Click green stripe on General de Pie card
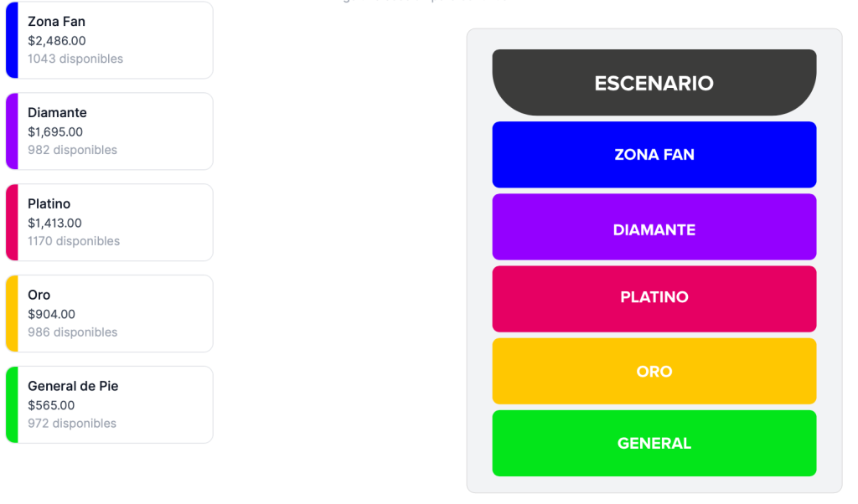The height and width of the screenshot is (504, 858). click(x=12, y=405)
